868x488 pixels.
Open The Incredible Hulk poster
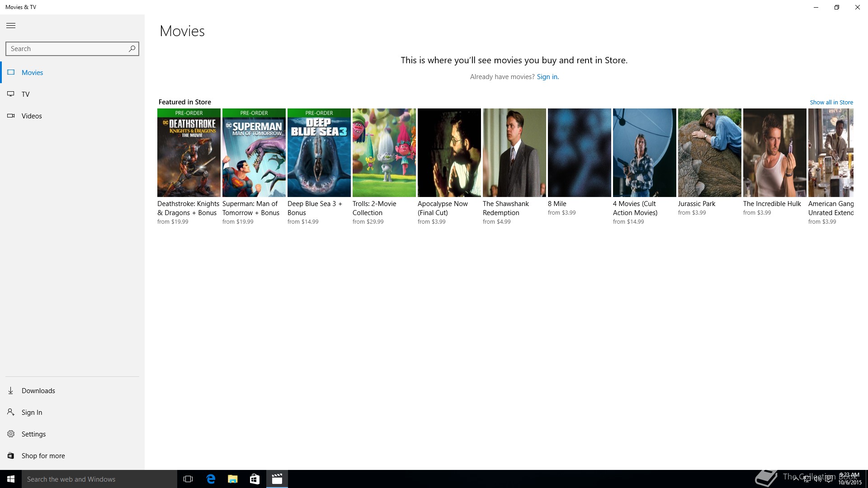(775, 153)
